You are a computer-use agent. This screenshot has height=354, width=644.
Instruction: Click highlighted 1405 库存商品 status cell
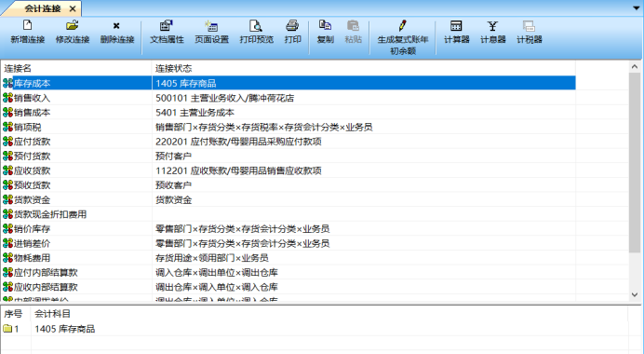(364, 84)
